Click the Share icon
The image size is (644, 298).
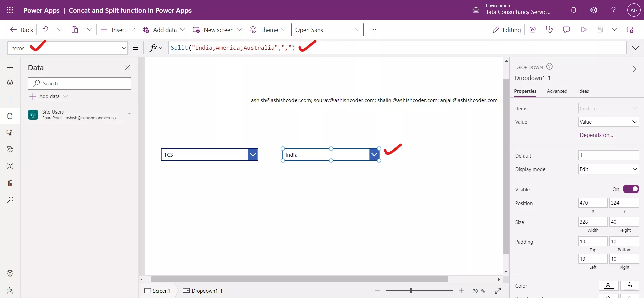pos(533,30)
